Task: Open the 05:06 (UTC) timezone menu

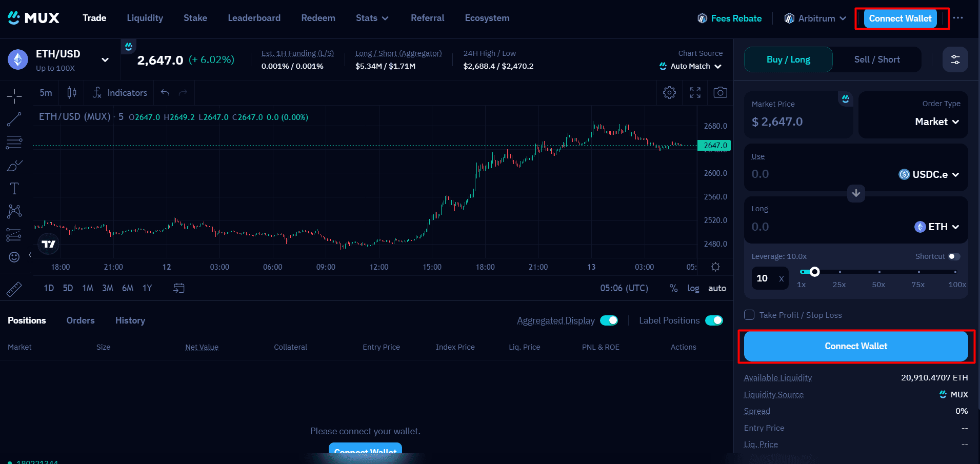Action: (624, 288)
